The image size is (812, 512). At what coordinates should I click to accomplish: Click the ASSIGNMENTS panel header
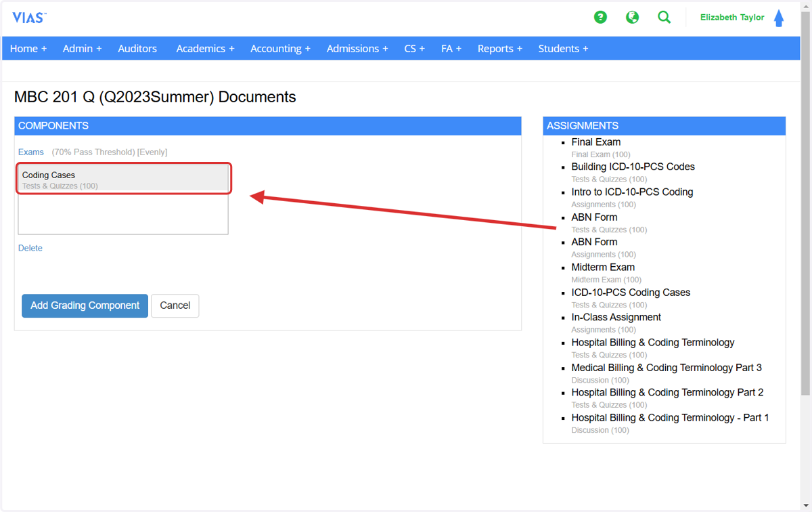coord(664,126)
